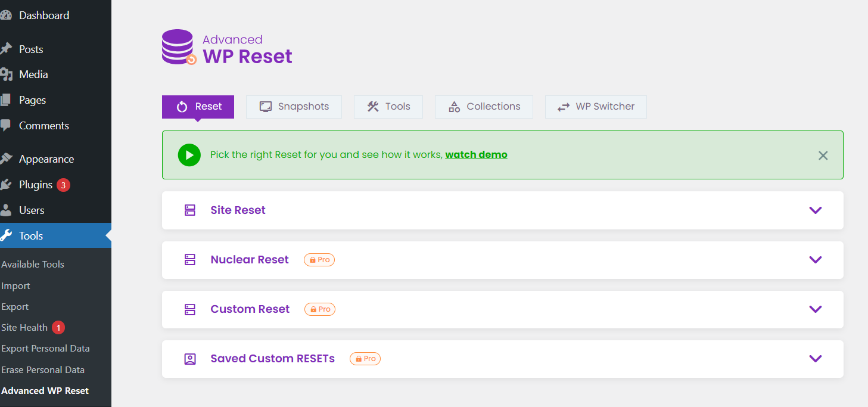Click the Saved Custom RESETs profile icon
Viewport: 868px width, 407px height.
[x=190, y=359]
